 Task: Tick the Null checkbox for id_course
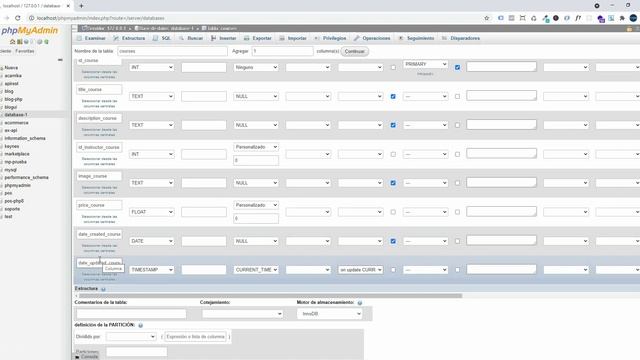point(393,67)
